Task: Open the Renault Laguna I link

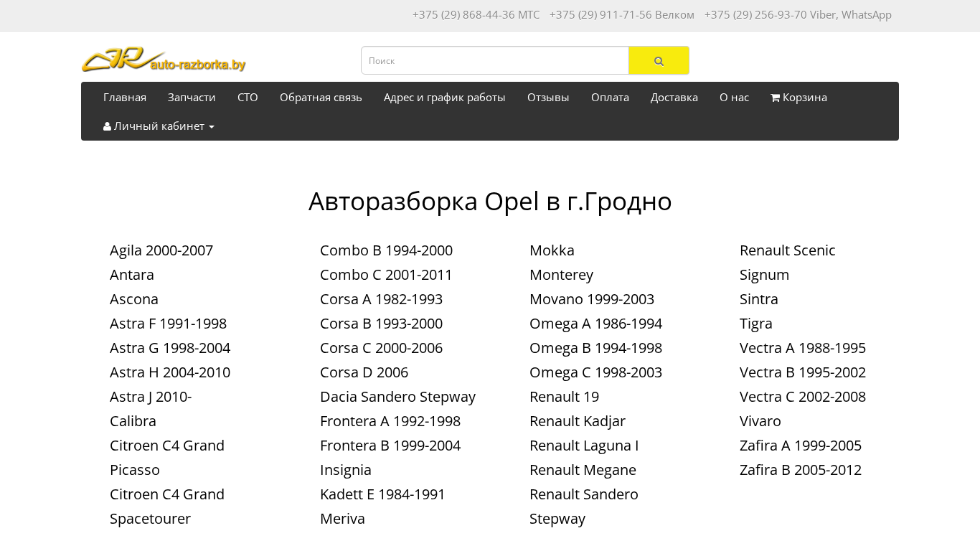Action: (x=584, y=446)
